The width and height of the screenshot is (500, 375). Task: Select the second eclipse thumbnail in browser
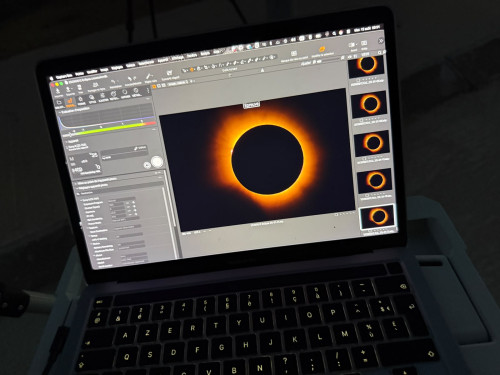pos(369,104)
